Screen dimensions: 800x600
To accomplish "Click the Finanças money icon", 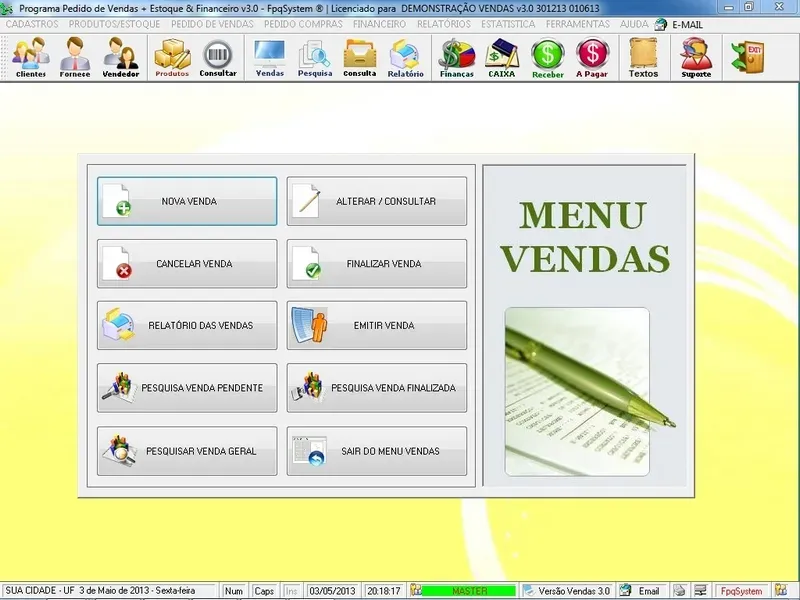I will 456,57.
